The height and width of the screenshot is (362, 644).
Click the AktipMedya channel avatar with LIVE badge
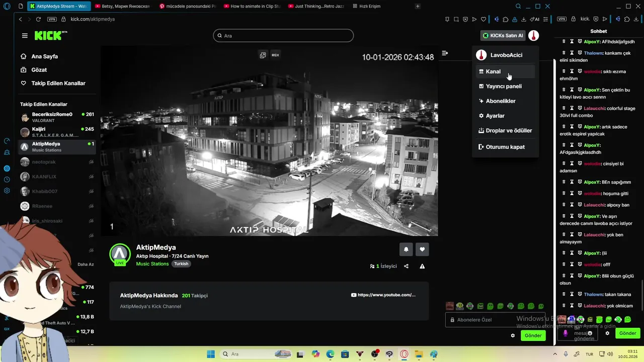tap(120, 254)
